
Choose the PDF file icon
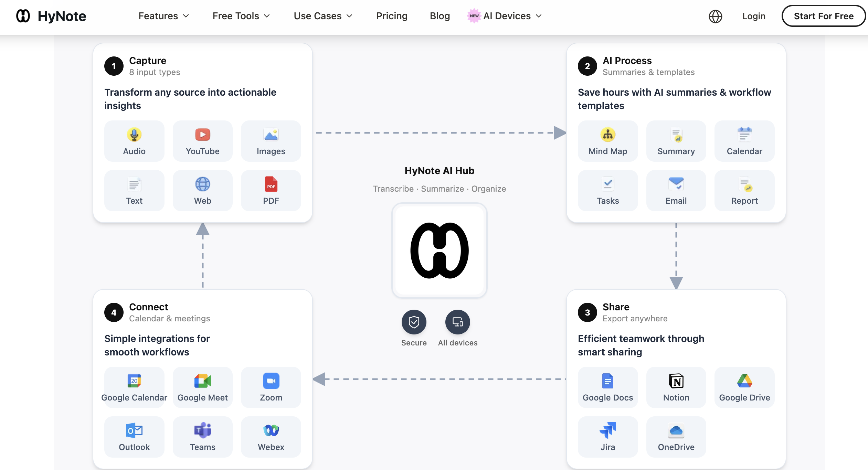click(271, 184)
